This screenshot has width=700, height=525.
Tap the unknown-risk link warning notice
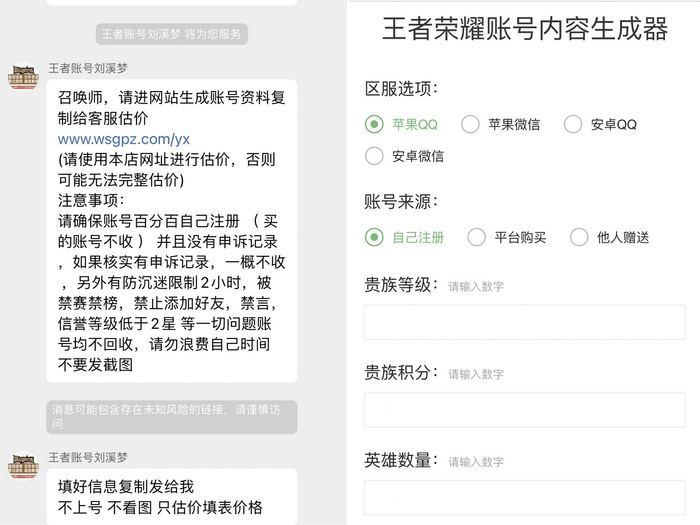coord(171,417)
